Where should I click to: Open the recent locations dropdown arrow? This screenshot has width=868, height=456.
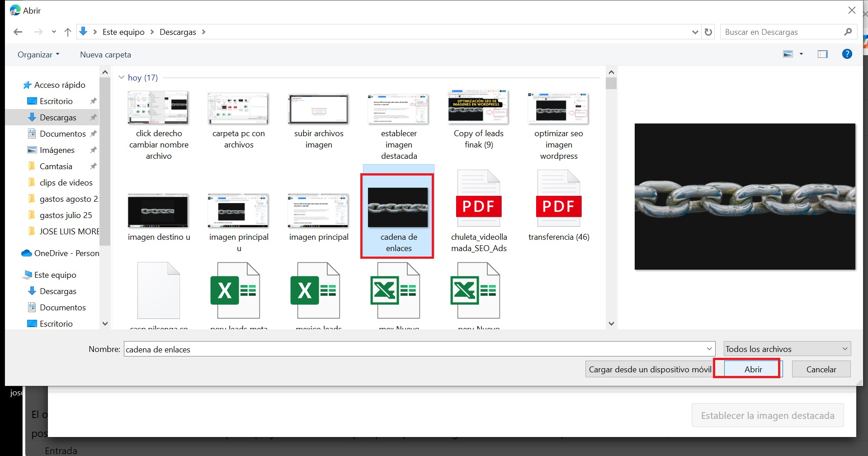[54, 32]
